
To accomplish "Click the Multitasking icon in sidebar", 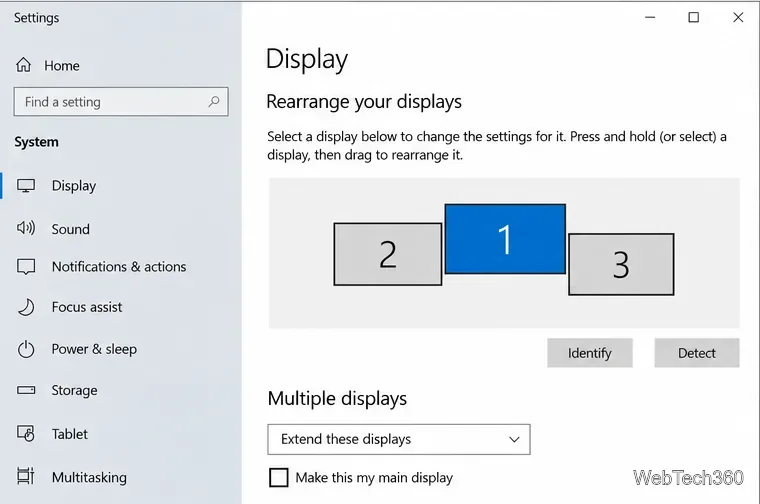I will [x=26, y=476].
